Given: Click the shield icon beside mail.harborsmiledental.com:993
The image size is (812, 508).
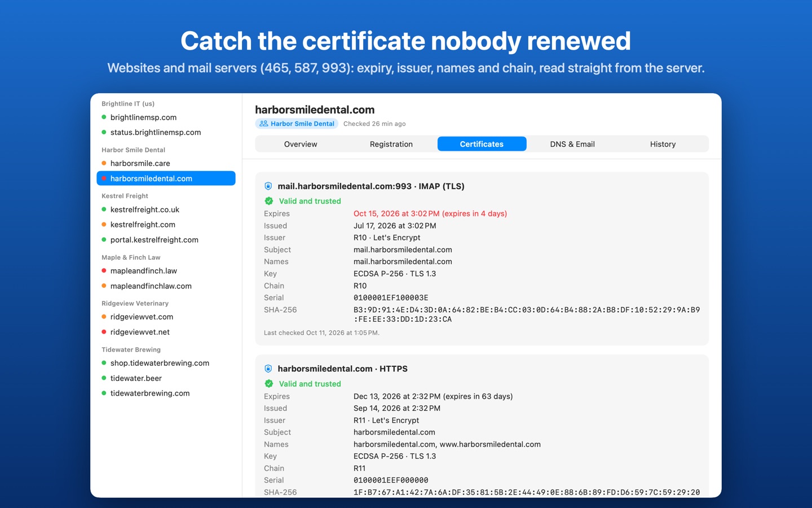Looking at the screenshot, I should [x=268, y=186].
